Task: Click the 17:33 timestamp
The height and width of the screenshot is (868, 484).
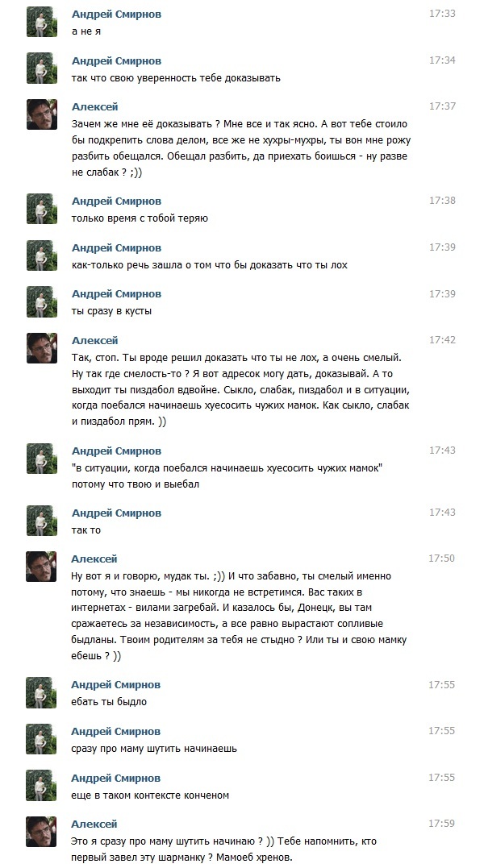Action: tap(442, 14)
